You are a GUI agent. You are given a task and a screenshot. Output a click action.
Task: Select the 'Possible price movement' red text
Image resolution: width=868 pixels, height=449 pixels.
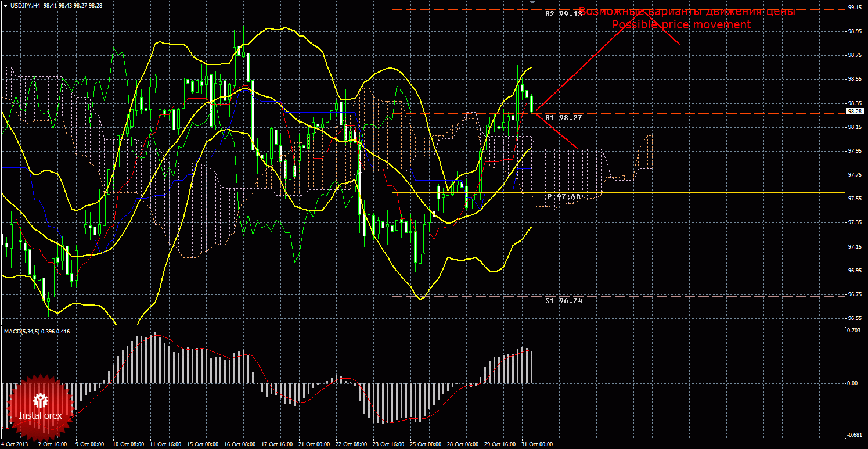(681, 25)
